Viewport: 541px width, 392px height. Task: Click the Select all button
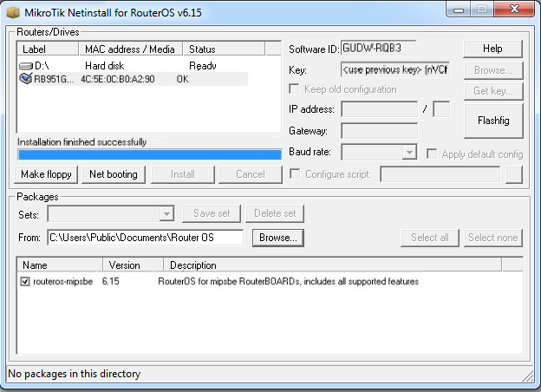pyautogui.click(x=430, y=238)
